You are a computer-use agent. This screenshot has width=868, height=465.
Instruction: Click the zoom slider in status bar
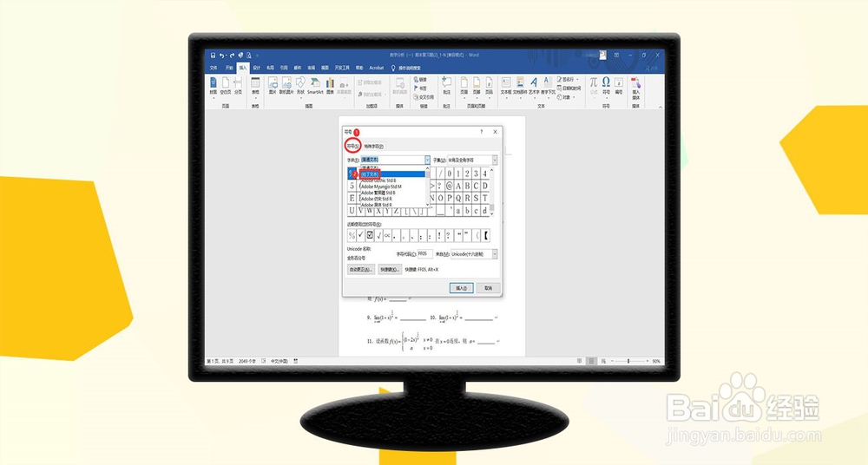628,361
